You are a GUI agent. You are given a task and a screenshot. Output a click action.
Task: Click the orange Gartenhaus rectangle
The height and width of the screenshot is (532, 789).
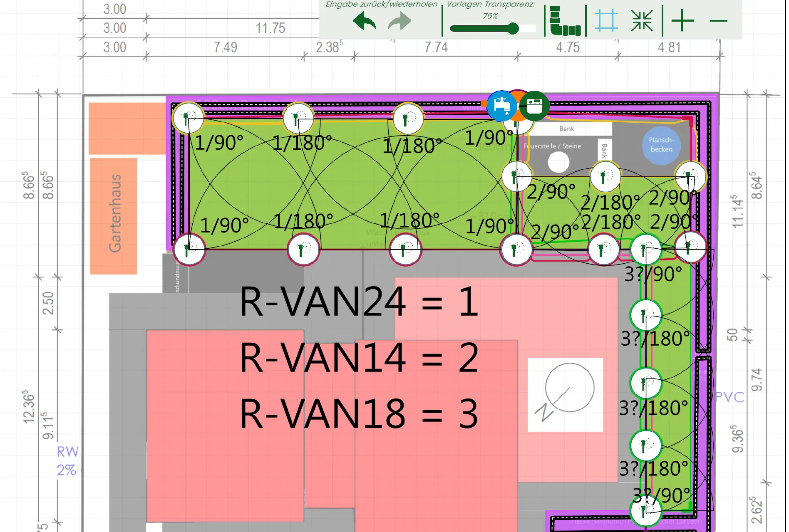114,215
